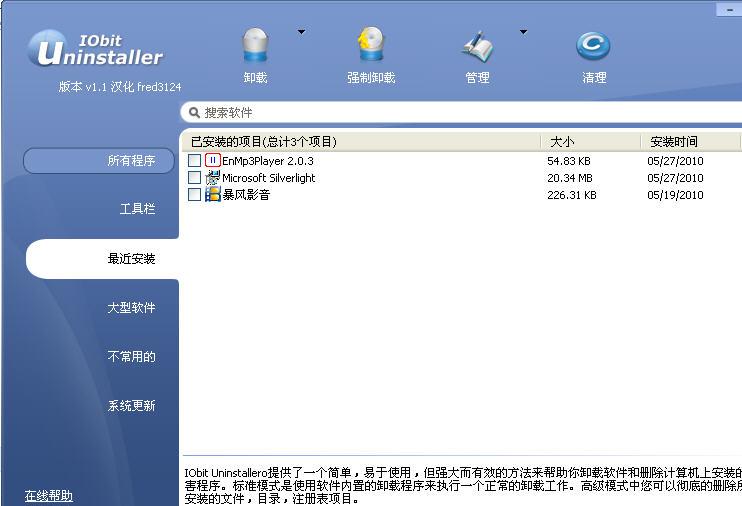Click the 管理 label text
Image resolution: width=742 pixels, height=506 pixels.
(x=477, y=78)
